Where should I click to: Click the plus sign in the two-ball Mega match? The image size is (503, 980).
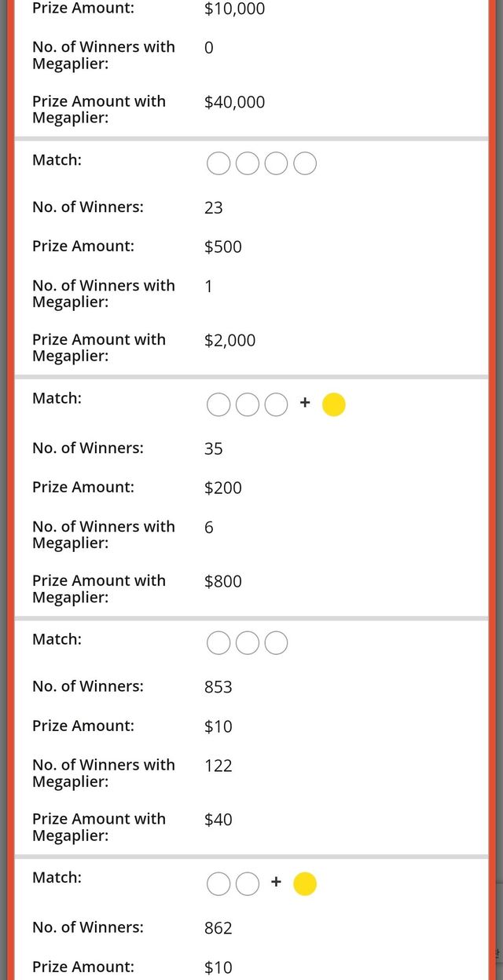276,883
